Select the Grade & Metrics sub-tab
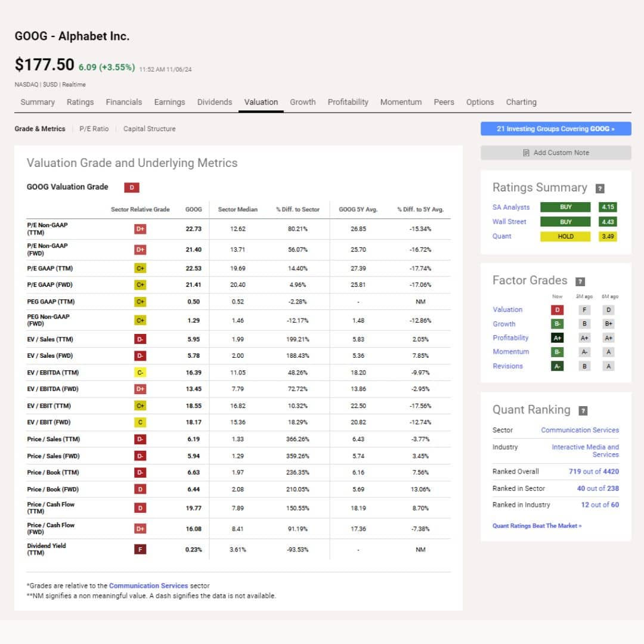 coord(40,129)
